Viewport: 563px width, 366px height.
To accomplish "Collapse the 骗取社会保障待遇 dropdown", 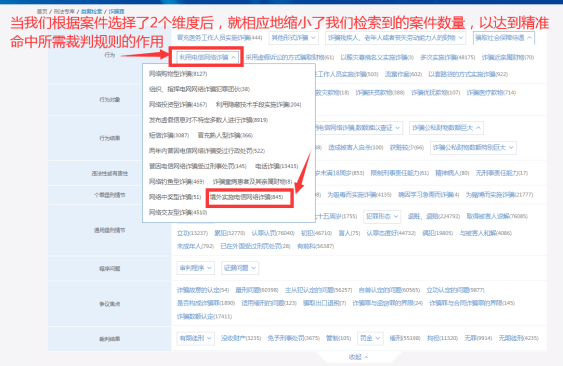I will click(x=504, y=38).
